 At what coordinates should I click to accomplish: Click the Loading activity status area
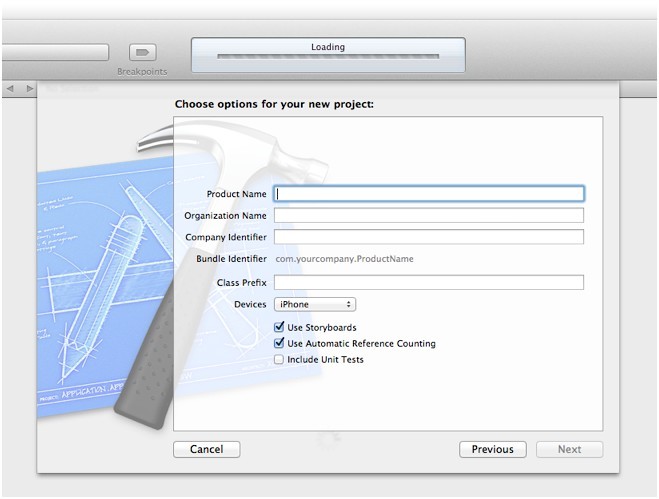pyautogui.click(x=328, y=47)
